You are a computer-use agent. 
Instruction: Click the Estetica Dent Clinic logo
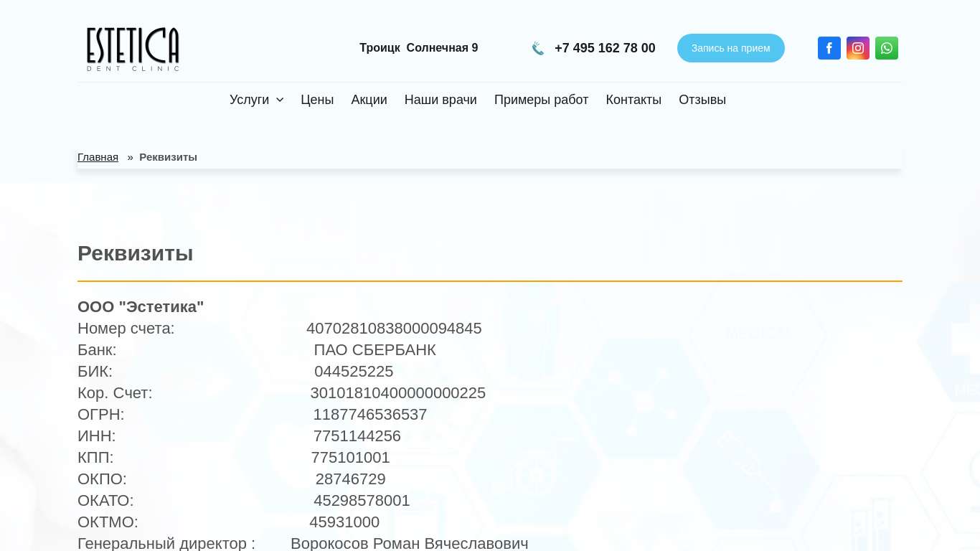click(133, 49)
